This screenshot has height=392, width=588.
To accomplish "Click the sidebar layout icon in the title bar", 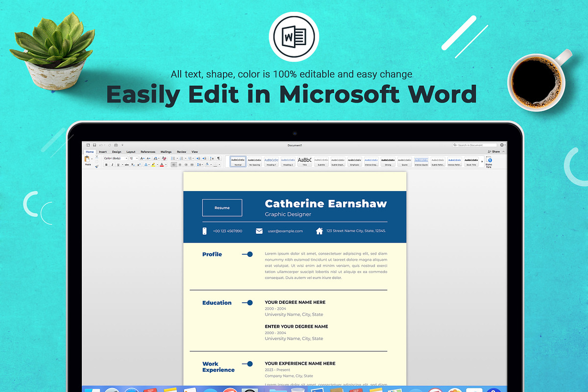I will [x=88, y=145].
